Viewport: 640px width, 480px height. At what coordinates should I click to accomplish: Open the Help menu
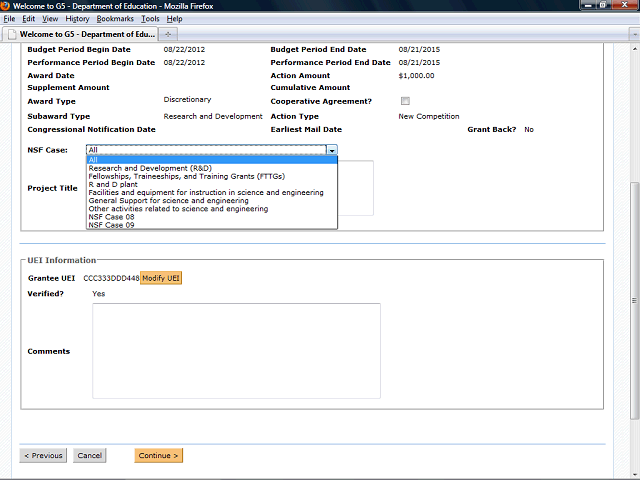coord(174,19)
